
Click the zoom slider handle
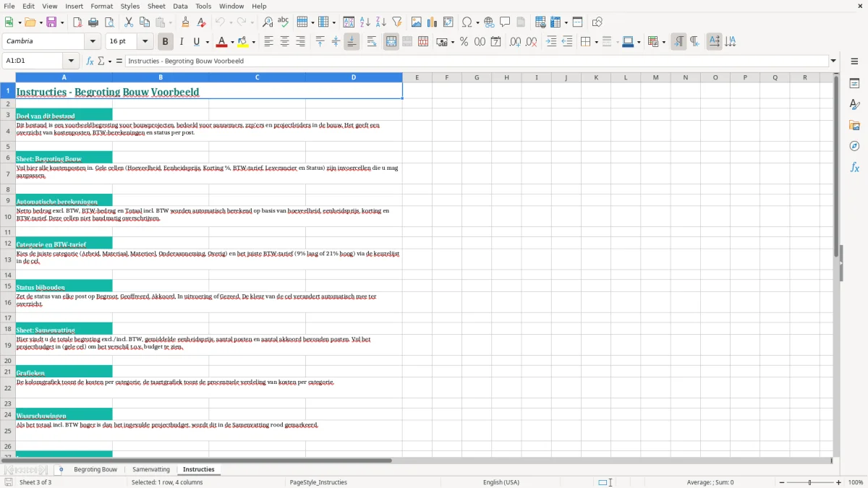coord(809,482)
